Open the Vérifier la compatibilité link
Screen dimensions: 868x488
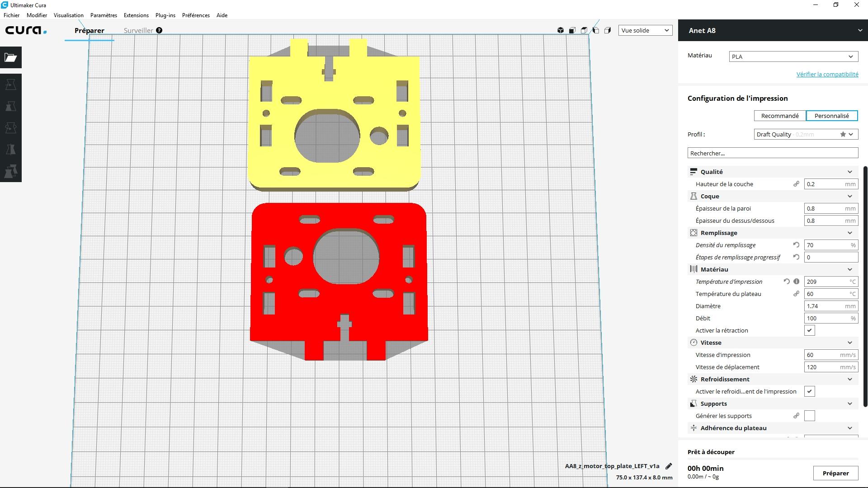pos(827,74)
